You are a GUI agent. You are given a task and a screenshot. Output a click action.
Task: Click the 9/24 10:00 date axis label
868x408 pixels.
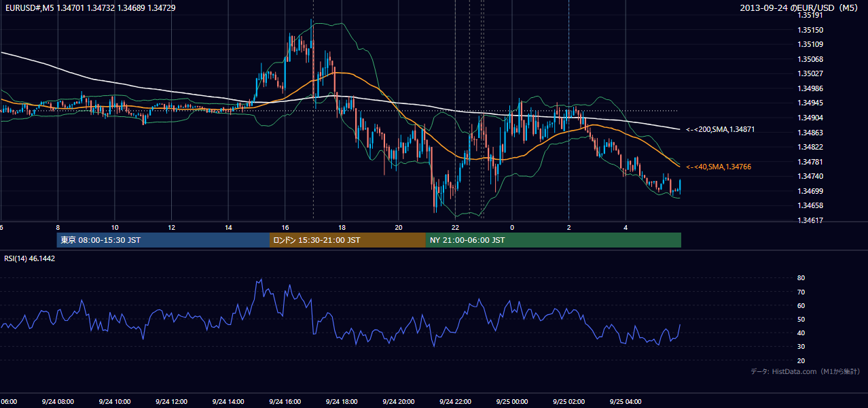pyautogui.click(x=114, y=402)
